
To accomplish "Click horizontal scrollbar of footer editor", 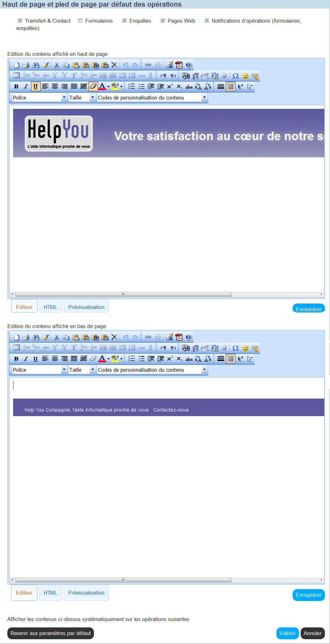I will point(123,580).
